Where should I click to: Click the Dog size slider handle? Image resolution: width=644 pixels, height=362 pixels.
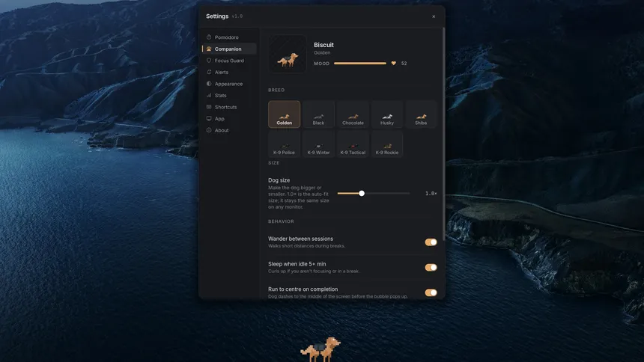click(x=362, y=193)
